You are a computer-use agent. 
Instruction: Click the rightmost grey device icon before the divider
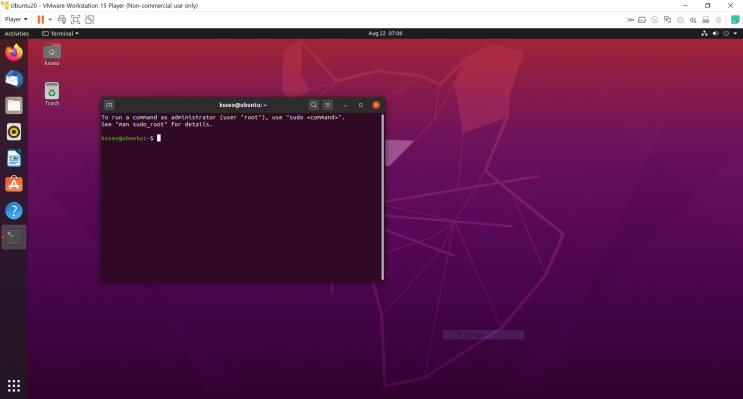[x=718, y=20]
